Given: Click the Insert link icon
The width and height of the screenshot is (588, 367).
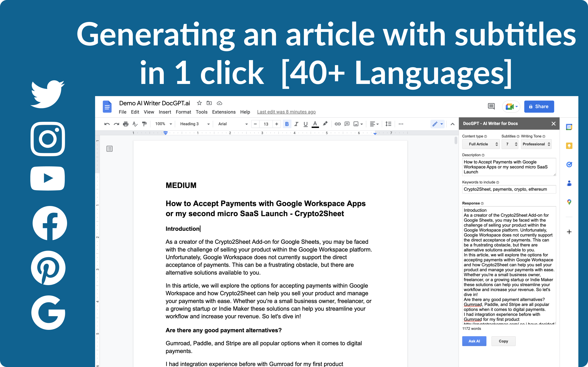Looking at the screenshot, I should click(x=338, y=124).
